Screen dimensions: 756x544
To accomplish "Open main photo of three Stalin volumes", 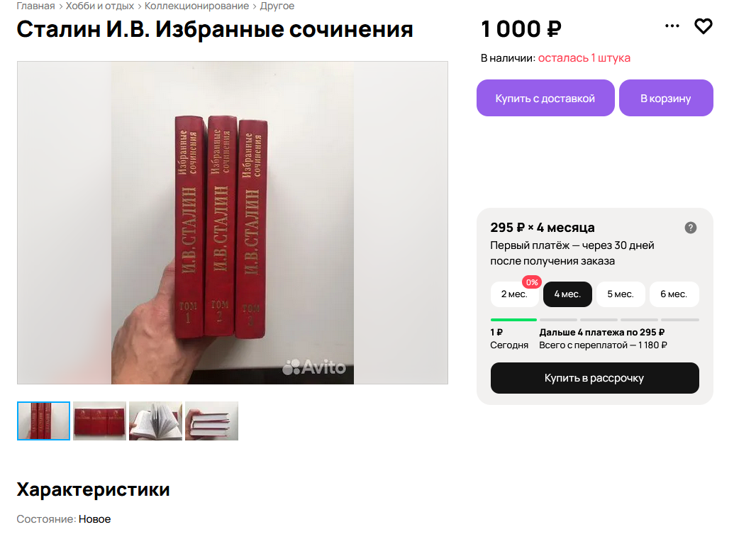I will (233, 223).
